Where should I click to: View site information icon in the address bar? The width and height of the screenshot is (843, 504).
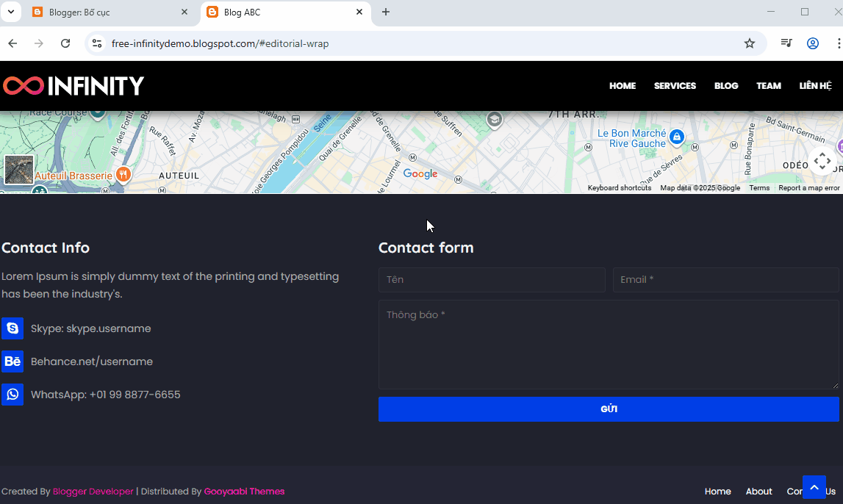click(97, 43)
